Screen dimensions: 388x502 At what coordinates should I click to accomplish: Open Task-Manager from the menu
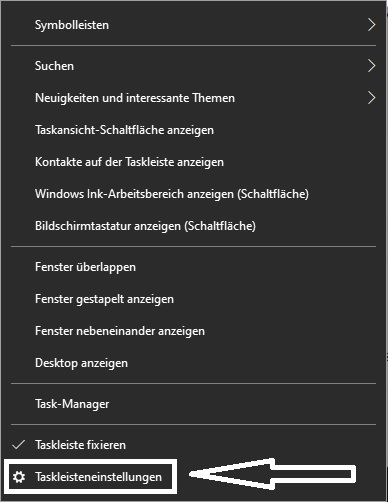tap(193, 404)
